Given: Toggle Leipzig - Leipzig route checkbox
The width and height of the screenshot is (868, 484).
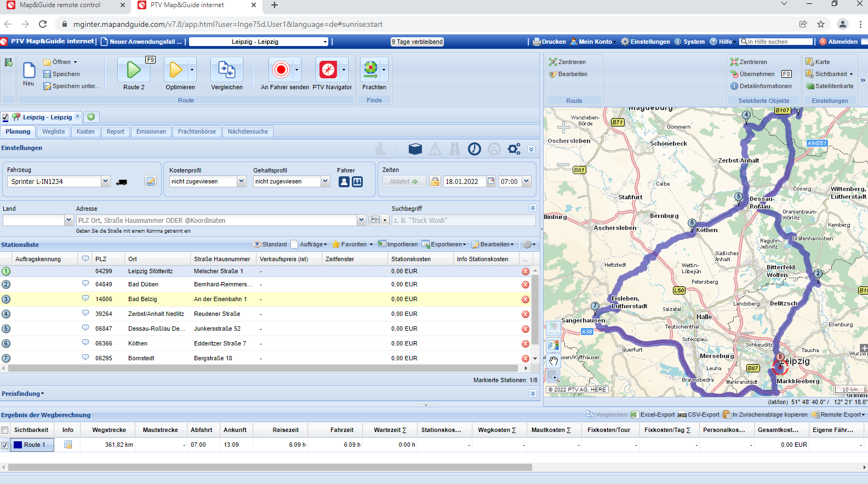Looking at the screenshot, I should click(5, 117).
